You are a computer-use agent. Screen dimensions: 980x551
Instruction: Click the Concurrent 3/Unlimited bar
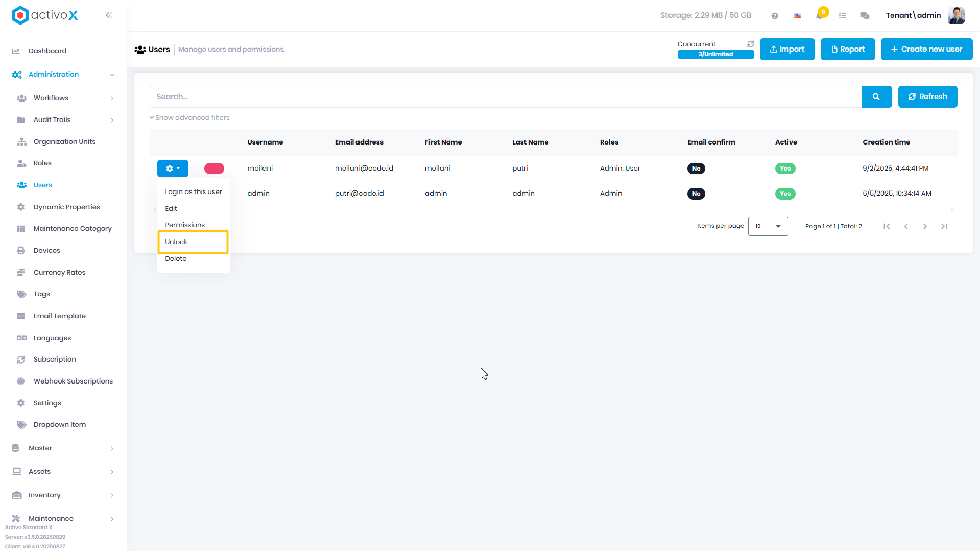(x=715, y=54)
